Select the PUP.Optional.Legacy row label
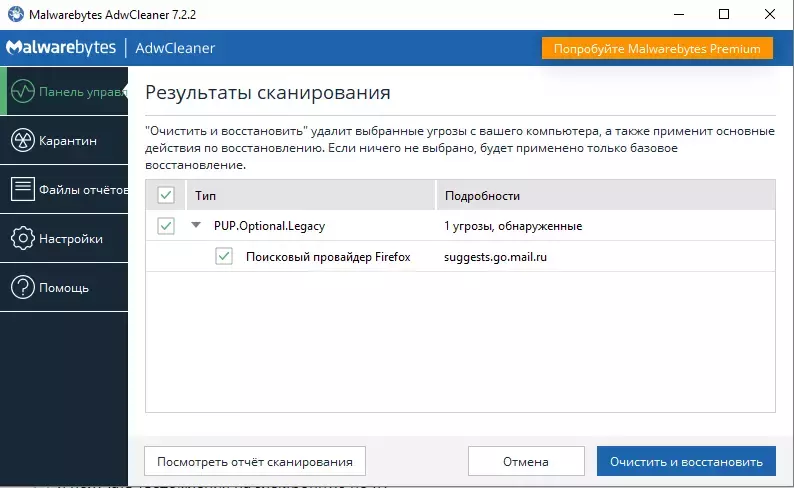 269,226
